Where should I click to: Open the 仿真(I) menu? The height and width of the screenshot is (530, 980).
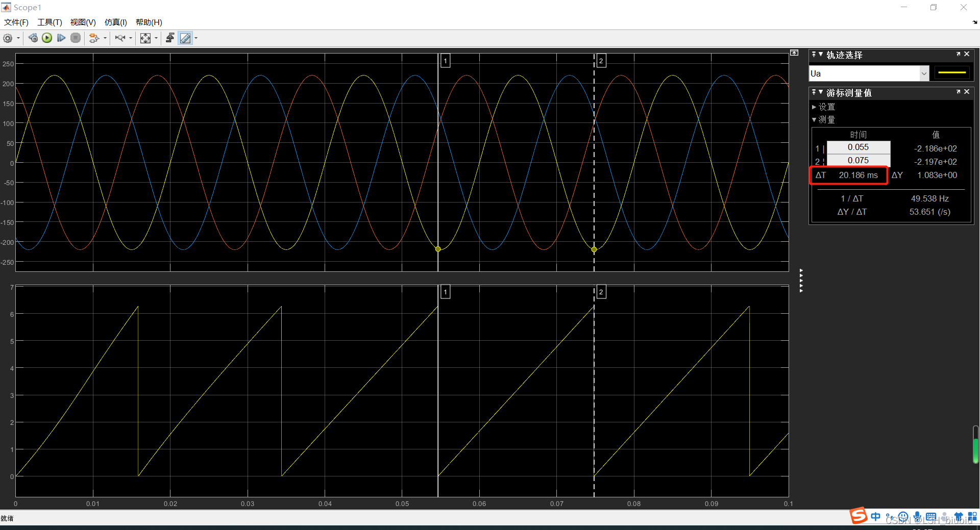point(116,22)
